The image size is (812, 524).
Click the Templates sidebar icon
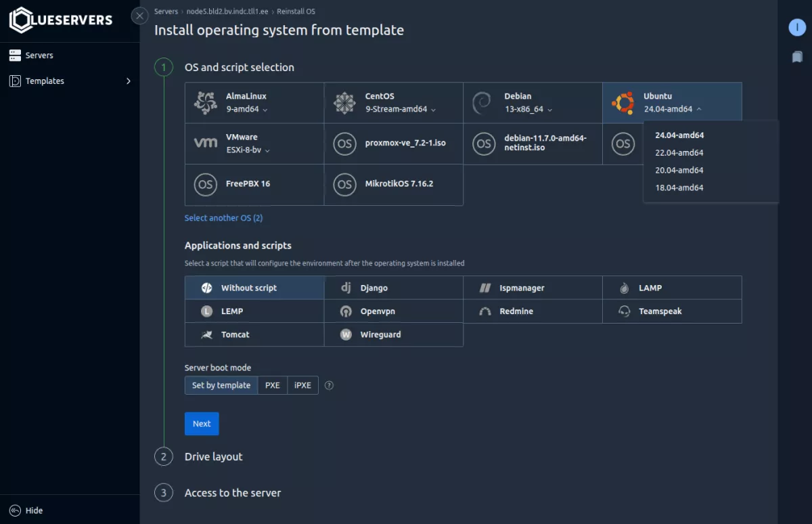15,81
